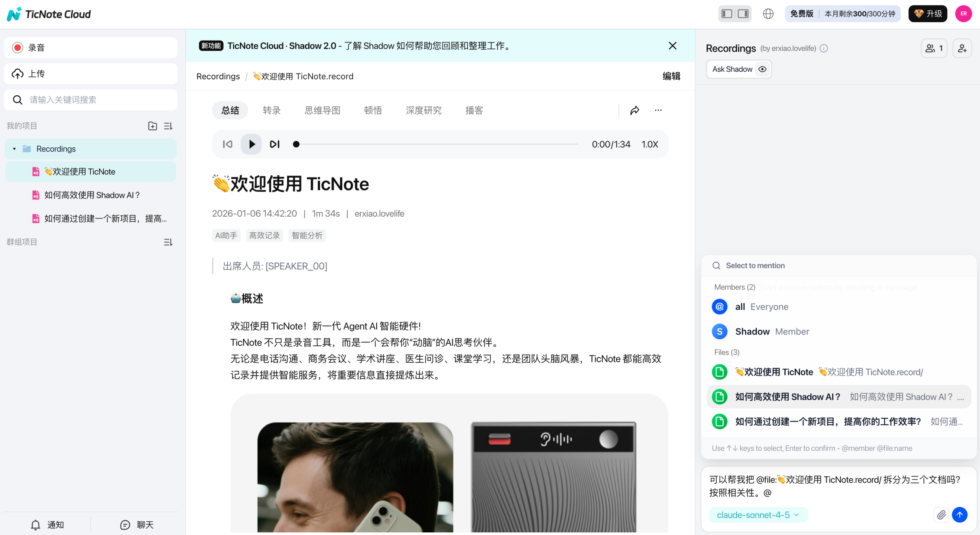
Task: Open the share icon above the summary
Action: click(635, 110)
